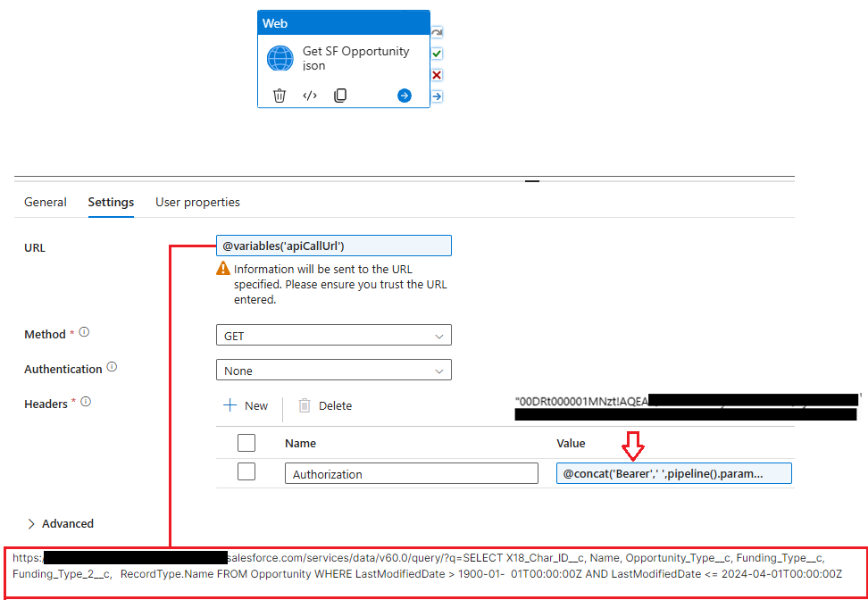
Task: Click the Web activity globe icon
Action: [x=280, y=59]
